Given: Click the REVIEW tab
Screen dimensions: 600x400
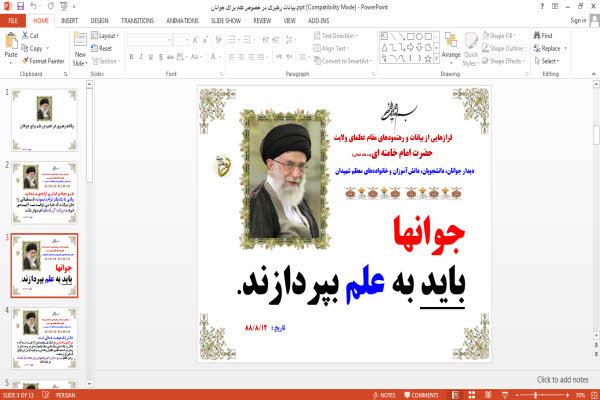Looking at the screenshot, I should (262, 21).
